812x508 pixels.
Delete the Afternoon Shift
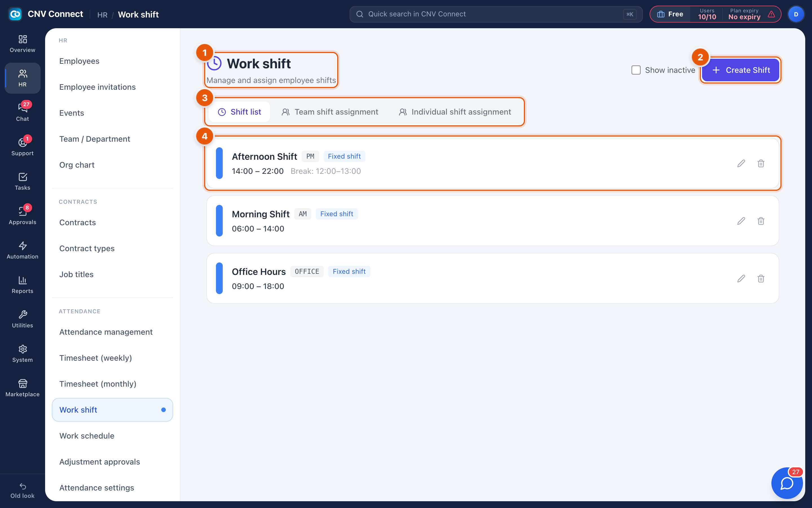click(761, 164)
